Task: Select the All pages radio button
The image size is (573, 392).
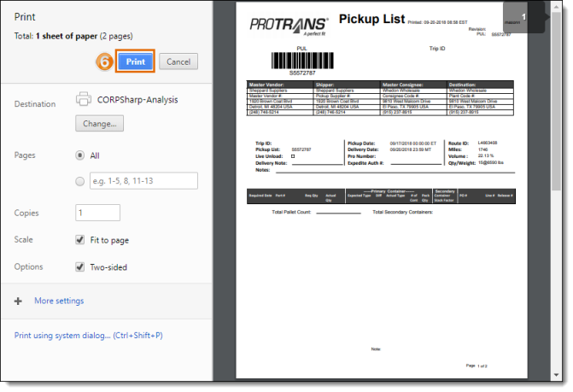Action: pos(81,155)
